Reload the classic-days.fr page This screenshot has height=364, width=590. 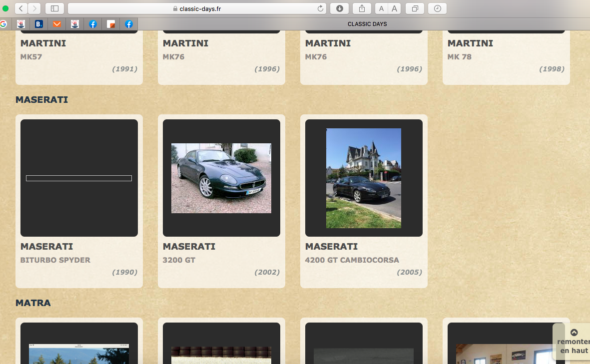[320, 8]
